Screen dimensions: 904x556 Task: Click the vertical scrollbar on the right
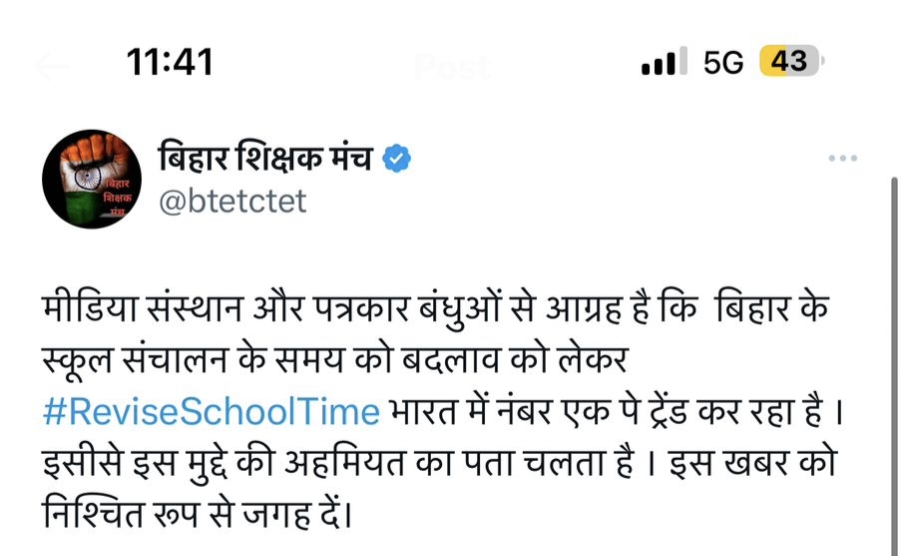click(x=894, y=360)
